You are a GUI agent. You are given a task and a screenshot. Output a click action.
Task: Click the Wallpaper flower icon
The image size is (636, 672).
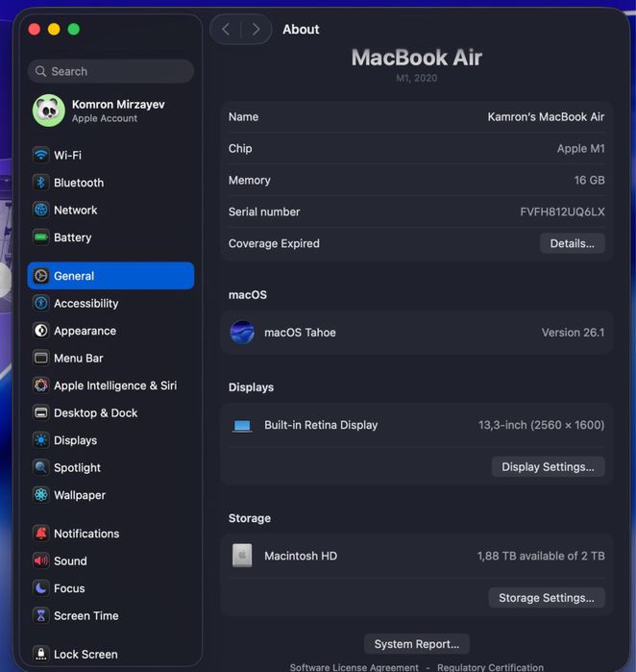click(41, 495)
